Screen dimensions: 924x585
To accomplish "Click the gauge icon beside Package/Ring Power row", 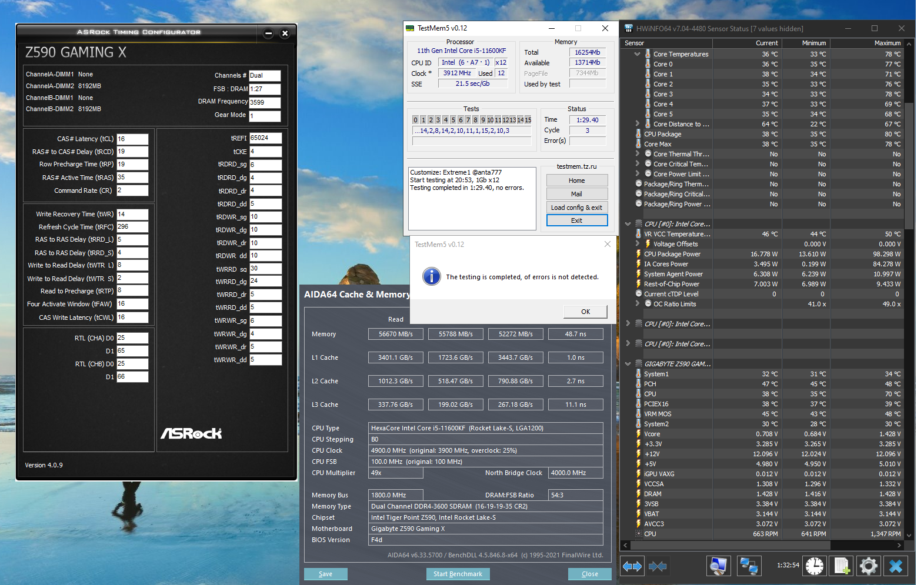I will click(638, 204).
